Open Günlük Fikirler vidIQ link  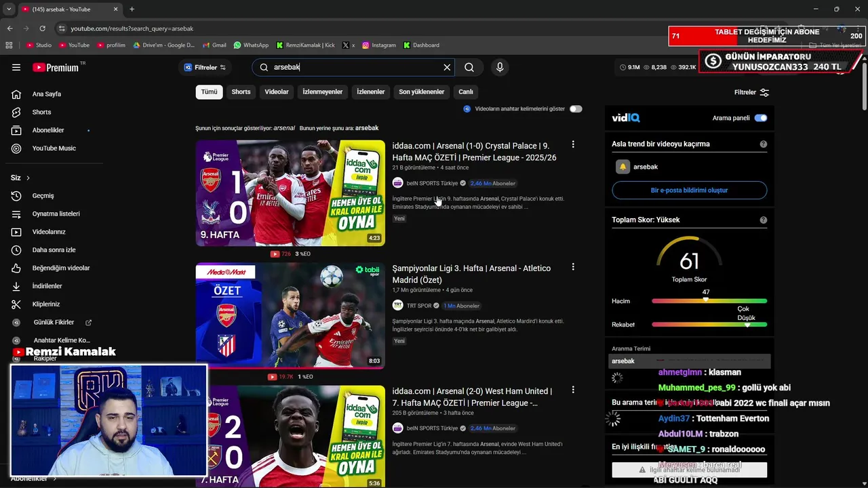(54, 323)
